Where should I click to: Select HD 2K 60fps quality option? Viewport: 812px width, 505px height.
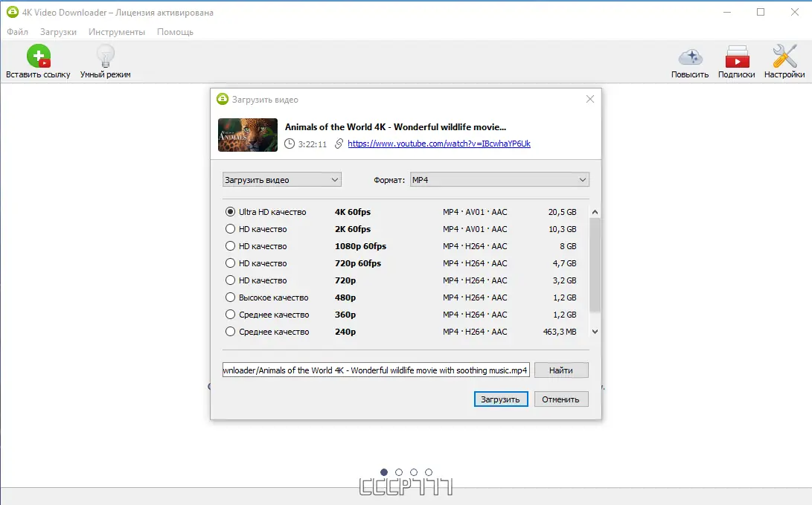pyautogui.click(x=231, y=228)
